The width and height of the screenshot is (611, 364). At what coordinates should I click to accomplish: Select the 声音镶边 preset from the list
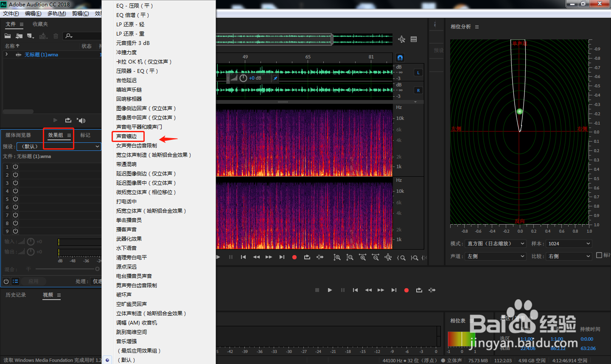[126, 136]
